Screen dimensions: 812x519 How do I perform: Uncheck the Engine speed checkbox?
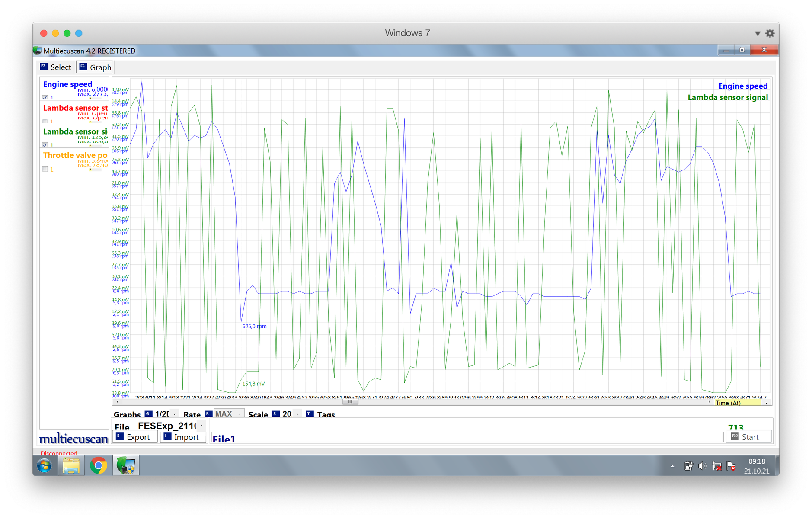(45, 98)
